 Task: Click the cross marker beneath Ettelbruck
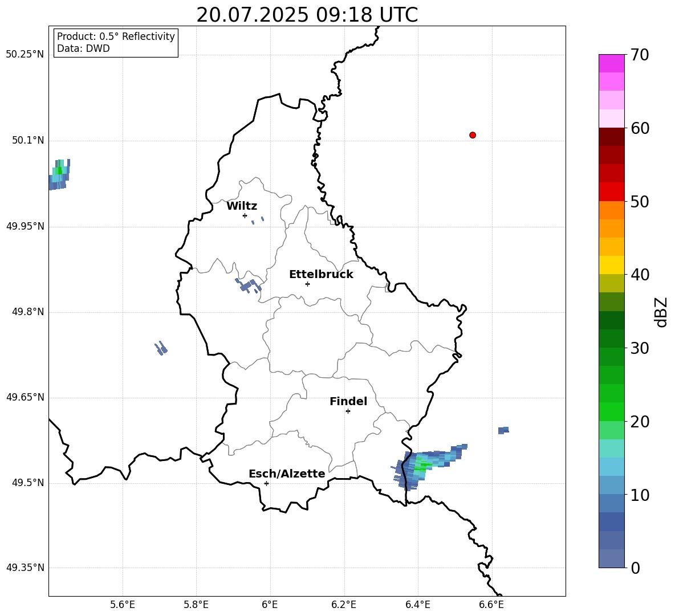click(307, 284)
